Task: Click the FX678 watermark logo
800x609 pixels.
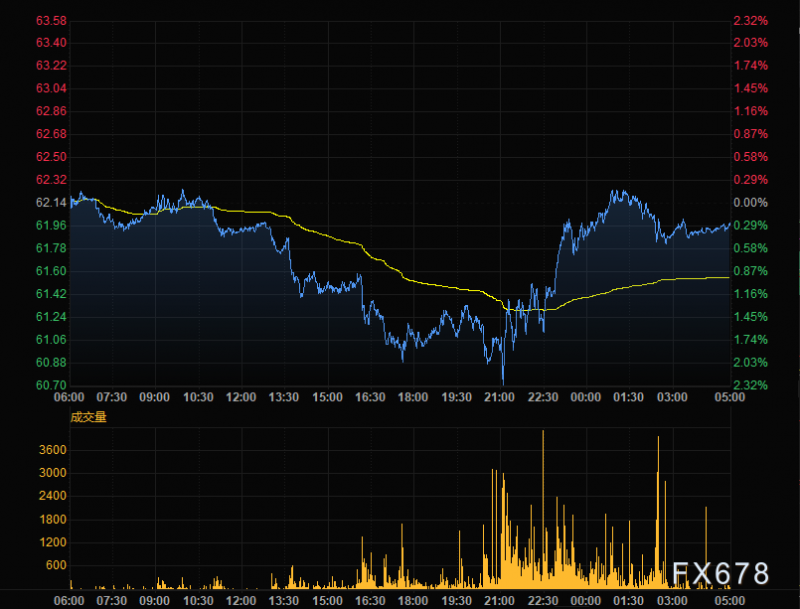Action: click(720, 574)
